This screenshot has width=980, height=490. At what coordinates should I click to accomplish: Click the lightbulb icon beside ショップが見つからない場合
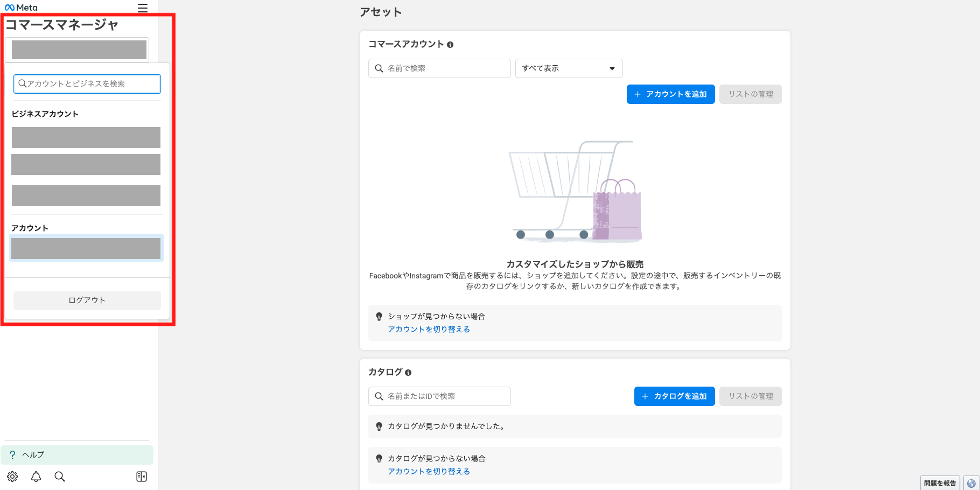pyautogui.click(x=379, y=317)
